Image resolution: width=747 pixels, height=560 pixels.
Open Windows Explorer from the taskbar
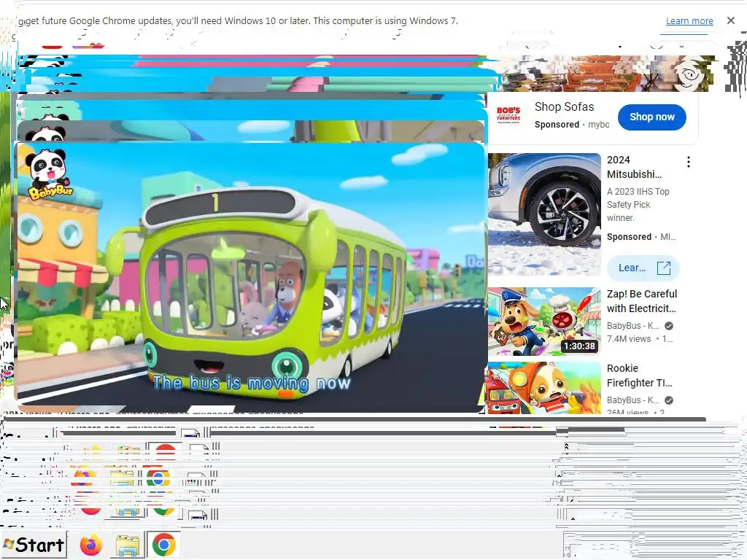click(x=127, y=545)
